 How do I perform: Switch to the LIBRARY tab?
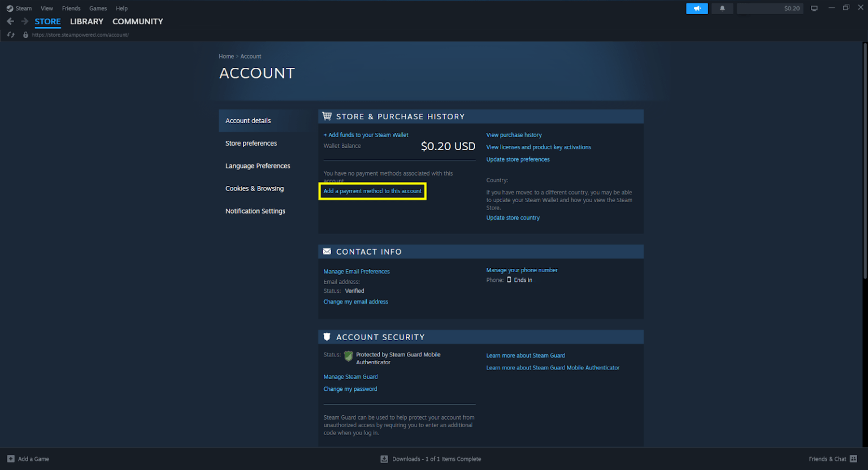(x=86, y=21)
